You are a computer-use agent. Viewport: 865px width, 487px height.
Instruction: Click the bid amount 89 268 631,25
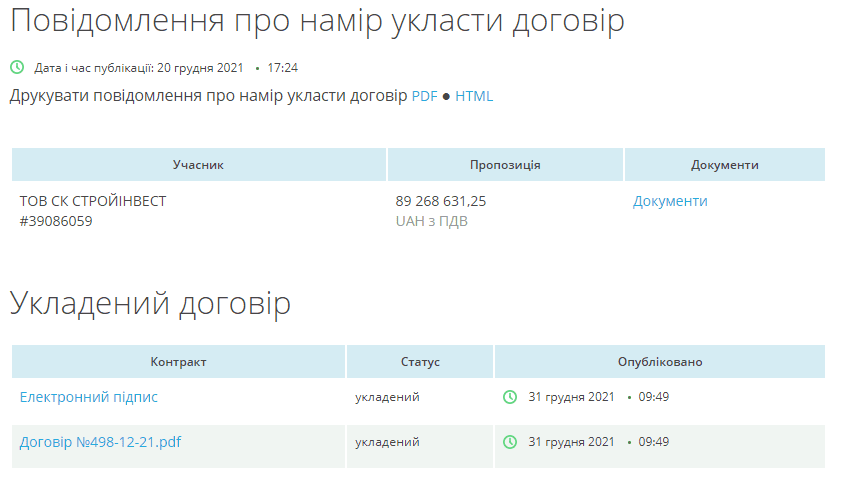pyautogui.click(x=441, y=201)
